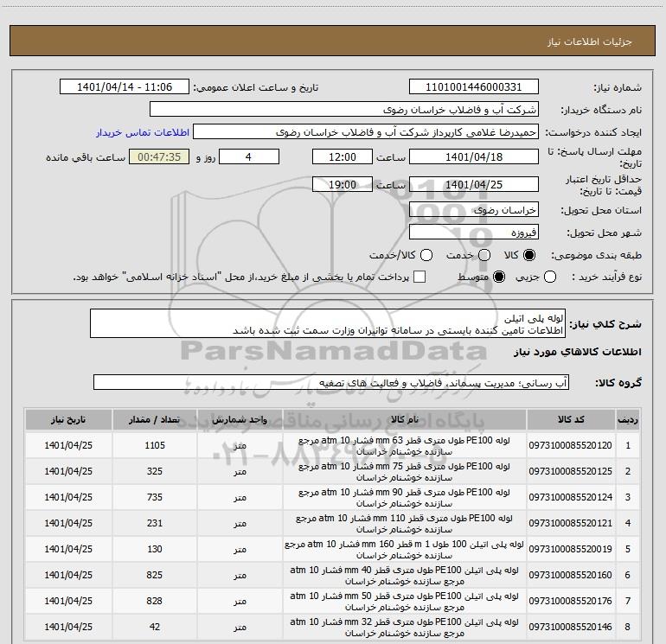Click quantity cell 42
This screenshot has width=666, height=644.
(x=155, y=627)
